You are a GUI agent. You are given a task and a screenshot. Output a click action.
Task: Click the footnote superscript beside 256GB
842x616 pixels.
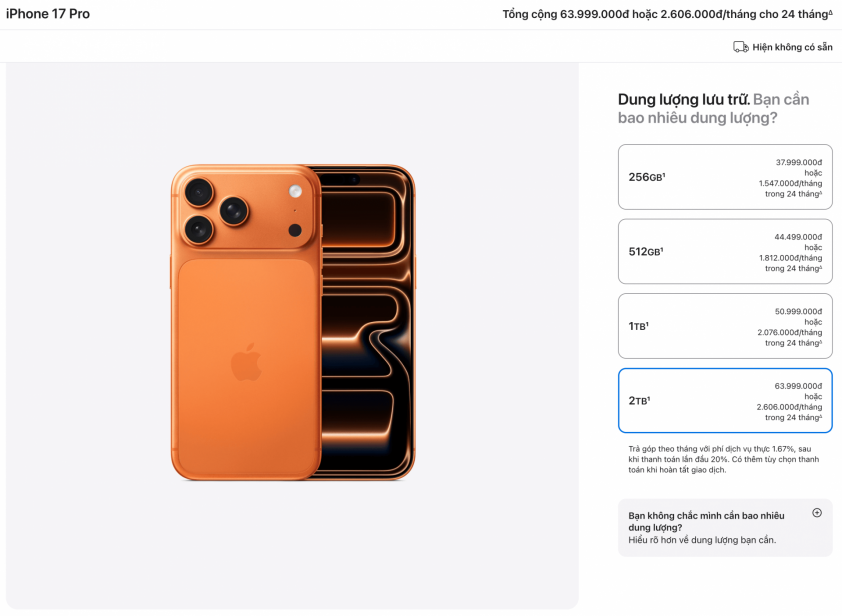[x=663, y=175]
